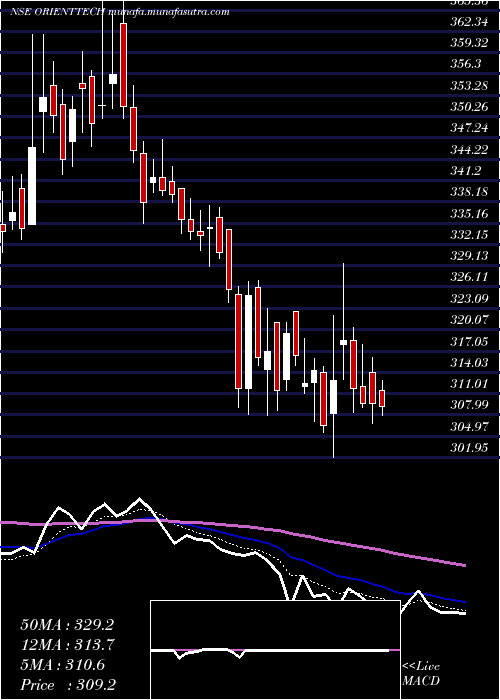500x700 pixels.
Task: Click the MACD histogram panel
Action: pyautogui.click(x=275, y=650)
